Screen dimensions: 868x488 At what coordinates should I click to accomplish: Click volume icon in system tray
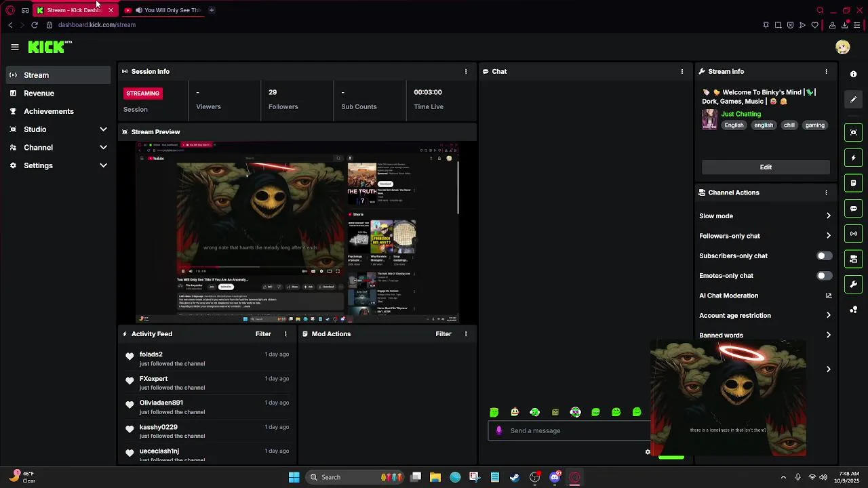(x=823, y=477)
